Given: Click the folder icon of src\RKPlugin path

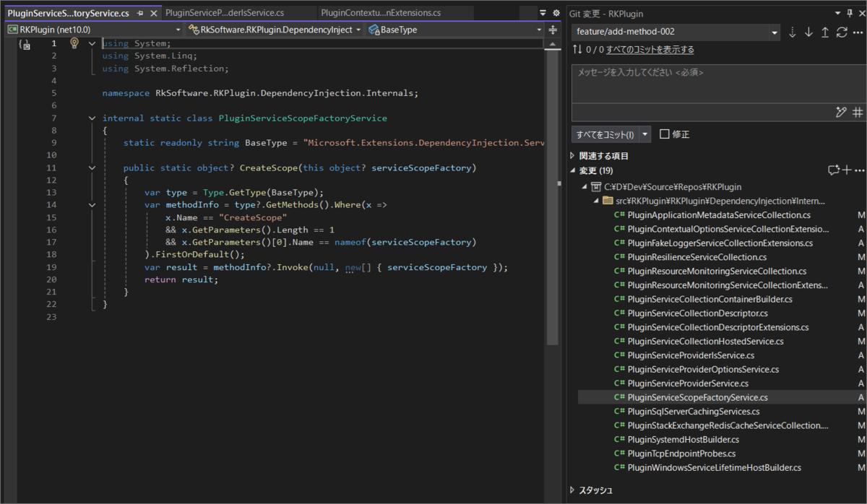Looking at the screenshot, I should [x=608, y=201].
